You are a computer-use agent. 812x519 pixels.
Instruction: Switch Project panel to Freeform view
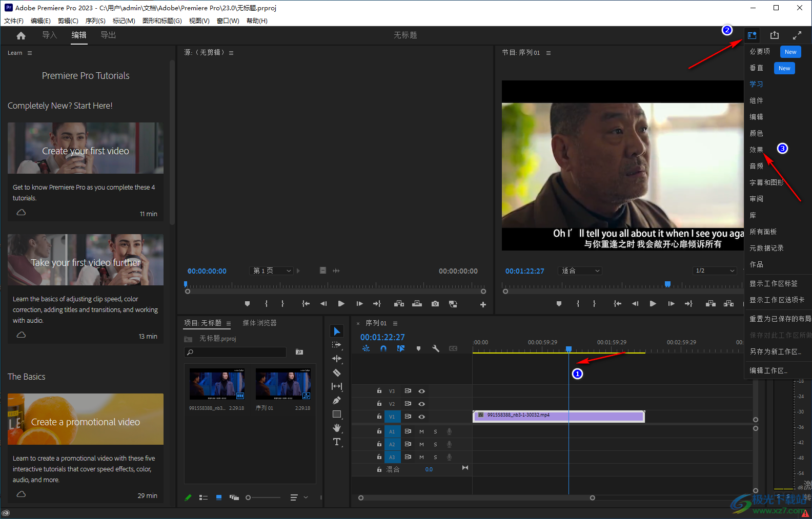234,497
